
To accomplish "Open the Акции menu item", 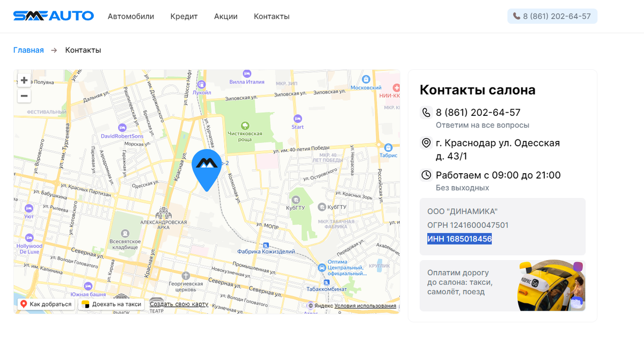I will tap(226, 16).
